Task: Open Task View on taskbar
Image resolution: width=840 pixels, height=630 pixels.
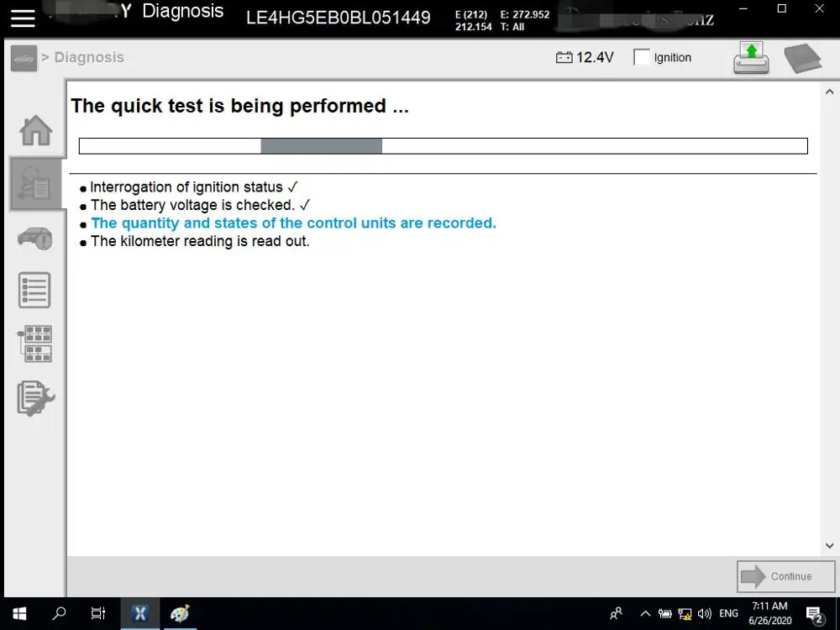Action: click(98, 613)
